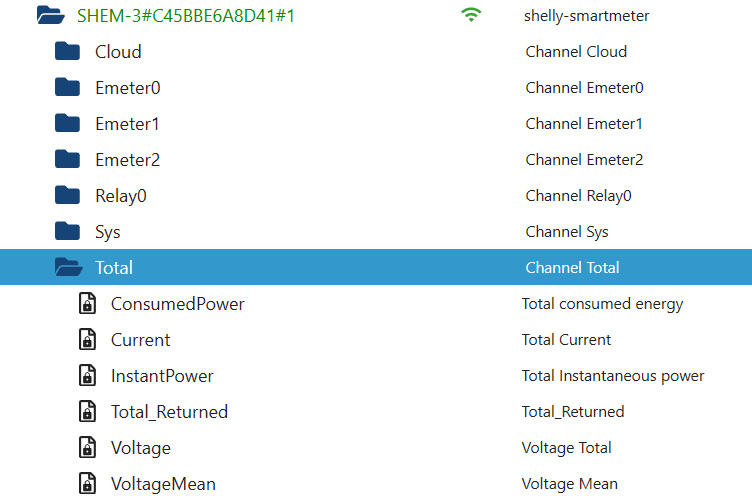Select the highlighted Total channel name
Image resolution: width=752 pixels, height=499 pixels.
[114, 268]
